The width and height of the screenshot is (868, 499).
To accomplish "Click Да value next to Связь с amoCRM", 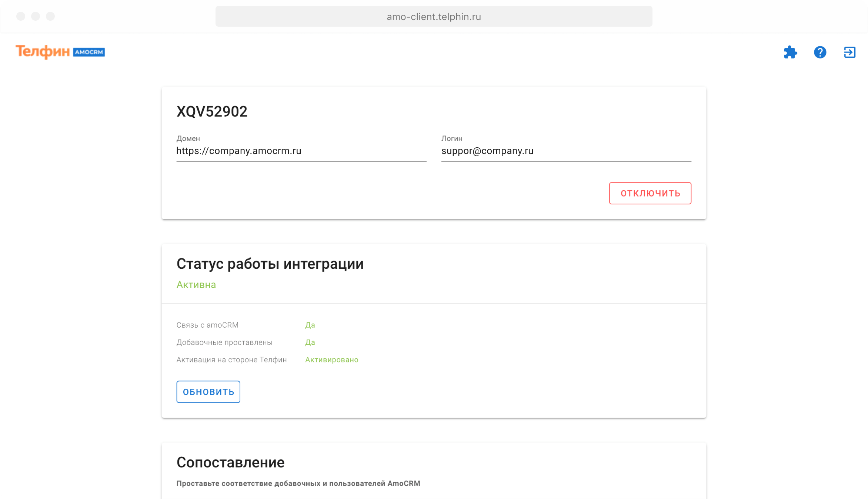I will 310,325.
